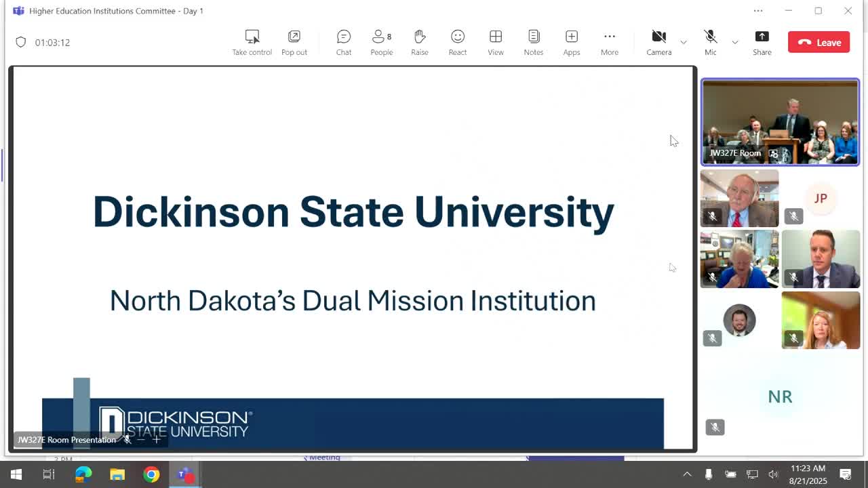Screen dimensions: 868x488
Task: Select the JW327E Room video tile
Action: [x=780, y=122]
